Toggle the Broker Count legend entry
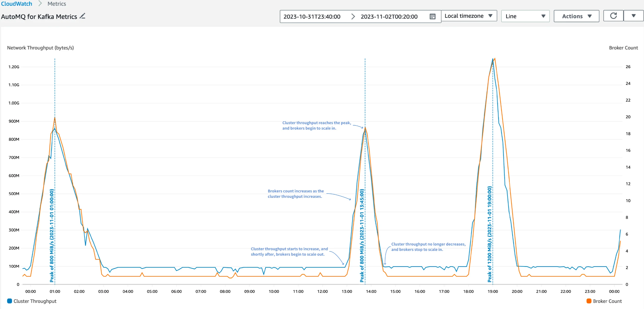Image resolution: width=644 pixels, height=309 pixels. (607, 301)
